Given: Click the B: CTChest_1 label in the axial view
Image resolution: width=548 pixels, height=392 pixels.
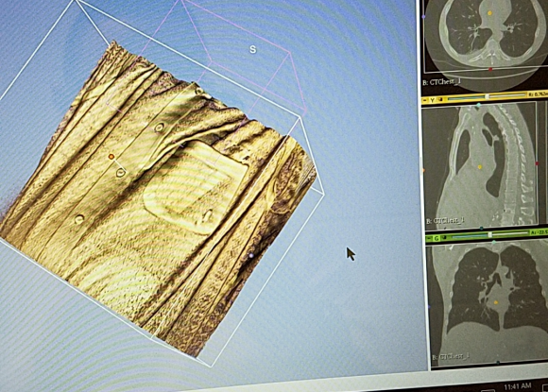Looking at the screenshot, I should click(x=442, y=82).
